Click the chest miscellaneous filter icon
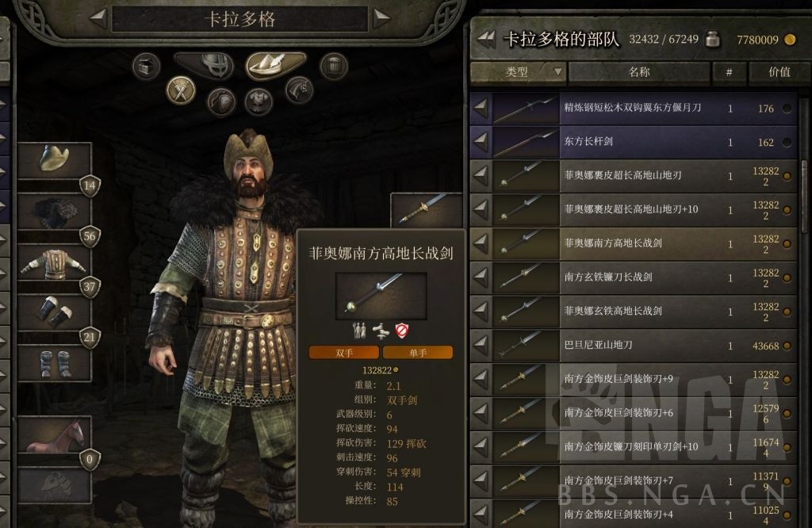Image resolution: width=812 pixels, height=528 pixels. (x=146, y=67)
